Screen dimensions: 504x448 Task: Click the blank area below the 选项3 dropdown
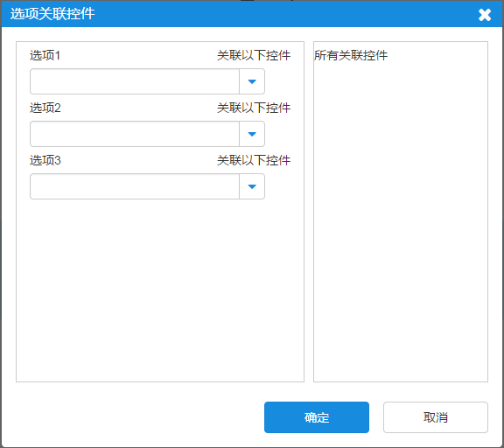click(160, 290)
